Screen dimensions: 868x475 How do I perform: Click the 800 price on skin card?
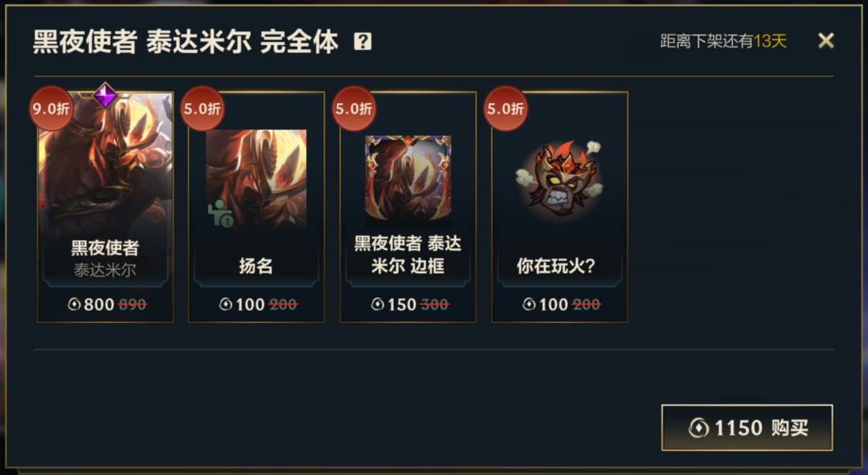click(x=99, y=305)
